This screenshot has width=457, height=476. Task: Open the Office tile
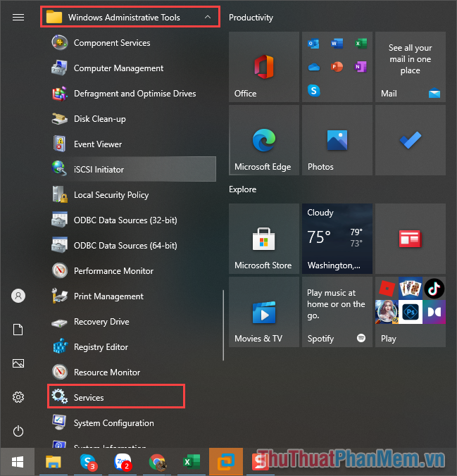tap(264, 67)
